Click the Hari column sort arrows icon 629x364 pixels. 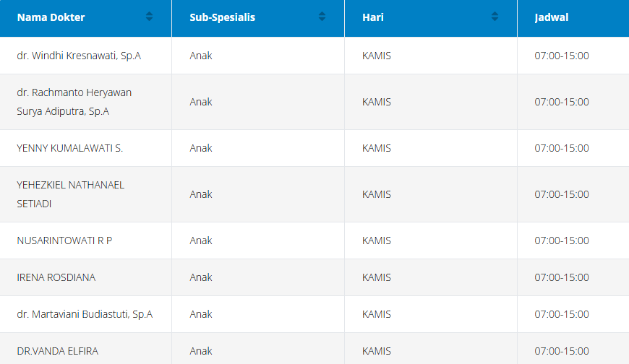[x=495, y=17]
